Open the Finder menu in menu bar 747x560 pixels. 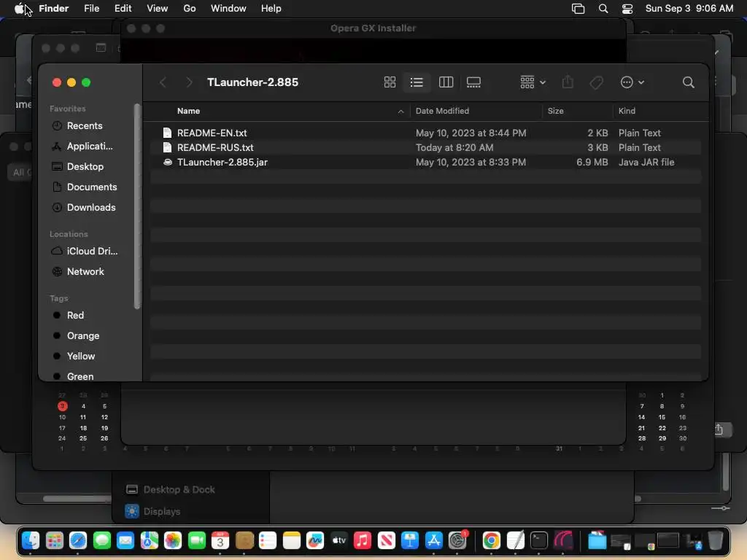point(54,9)
